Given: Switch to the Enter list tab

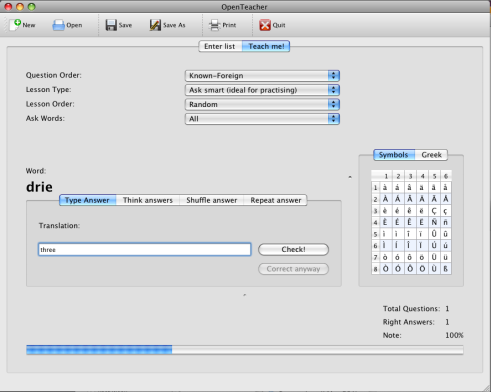Looking at the screenshot, I should pos(220,46).
